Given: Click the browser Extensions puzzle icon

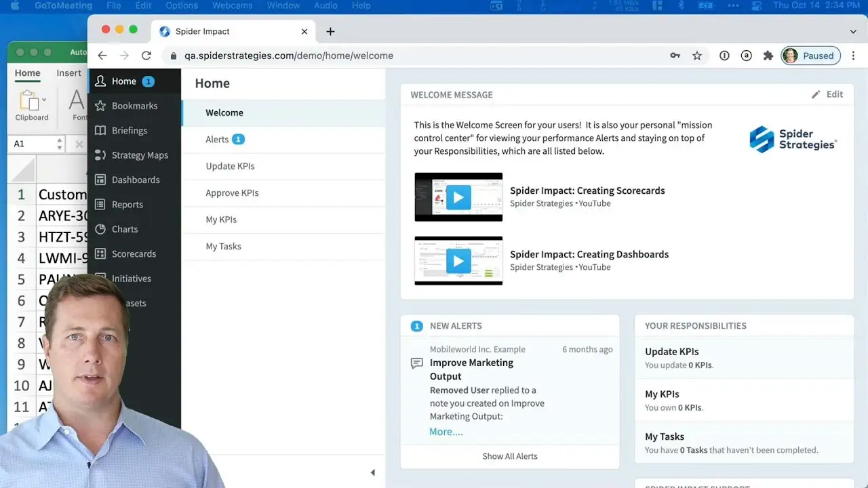Looking at the screenshot, I should (768, 56).
